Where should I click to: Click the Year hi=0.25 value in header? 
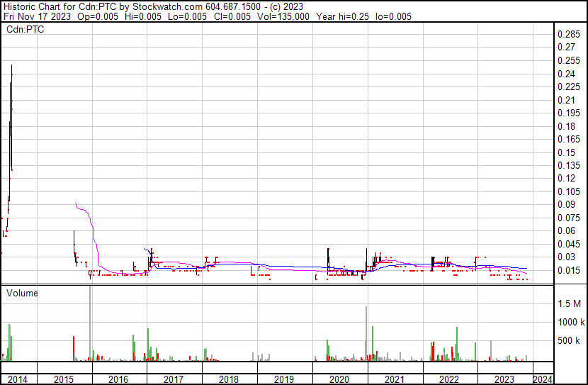pyautogui.click(x=343, y=16)
